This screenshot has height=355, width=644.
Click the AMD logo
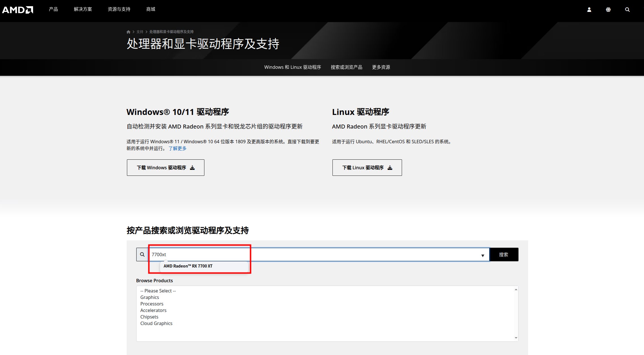click(18, 10)
